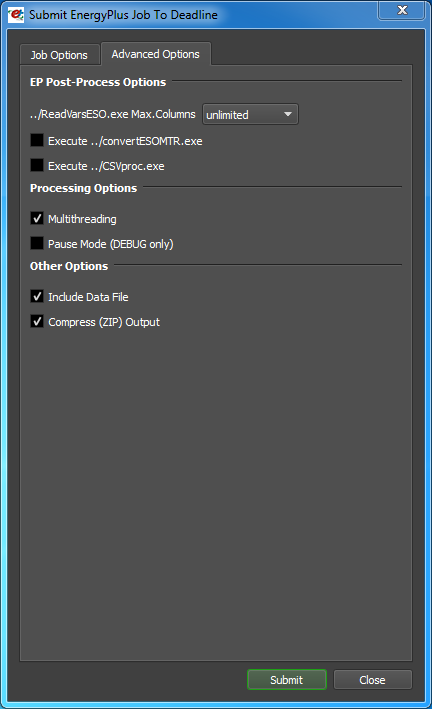This screenshot has width=432, height=709.
Task: Click the window title bar text
Action: (123, 15)
